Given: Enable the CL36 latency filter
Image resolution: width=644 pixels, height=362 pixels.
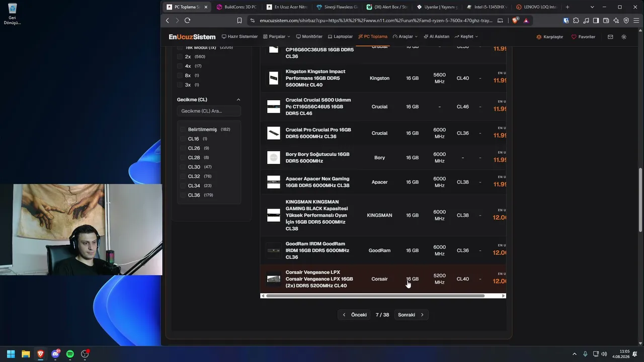Looking at the screenshot, I should pyautogui.click(x=183, y=195).
